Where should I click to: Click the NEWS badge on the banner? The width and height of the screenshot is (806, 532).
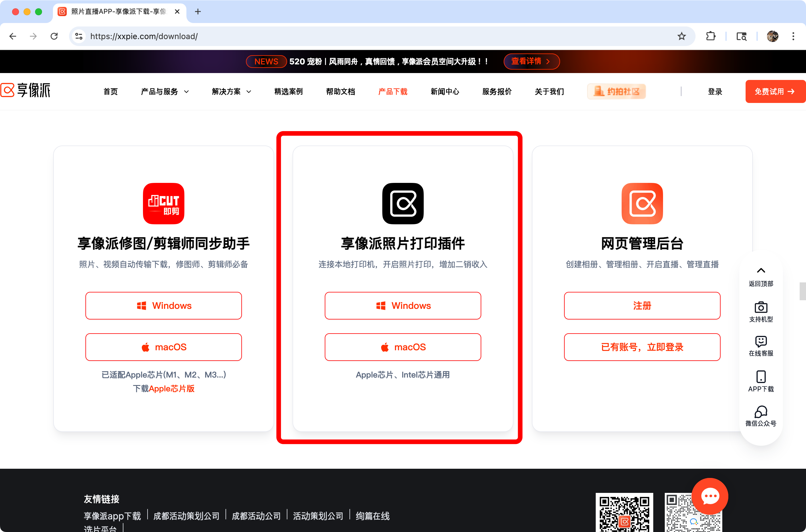click(266, 62)
